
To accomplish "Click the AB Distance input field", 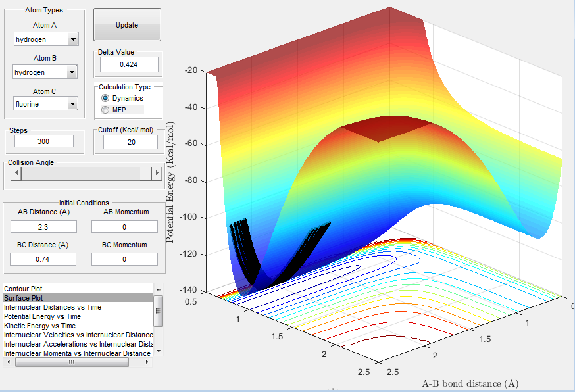I will pyautogui.click(x=44, y=226).
